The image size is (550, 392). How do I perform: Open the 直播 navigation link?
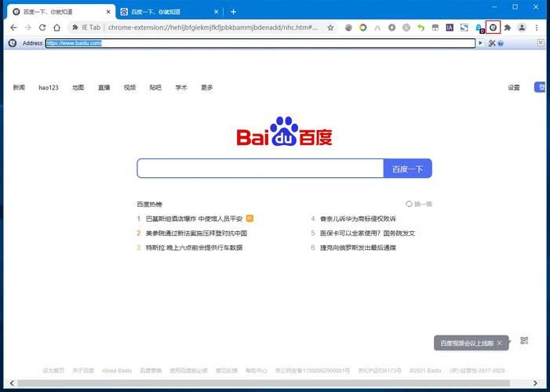click(x=104, y=87)
